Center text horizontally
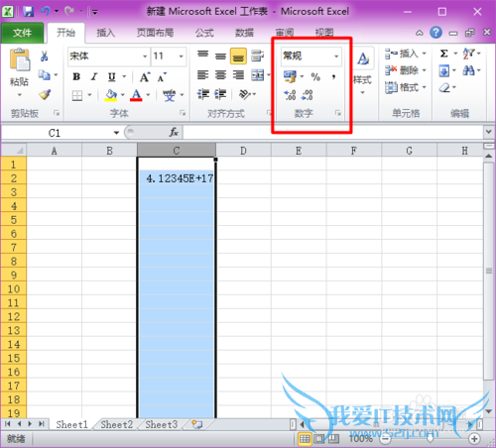The image size is (496, 448). (220, 75)
